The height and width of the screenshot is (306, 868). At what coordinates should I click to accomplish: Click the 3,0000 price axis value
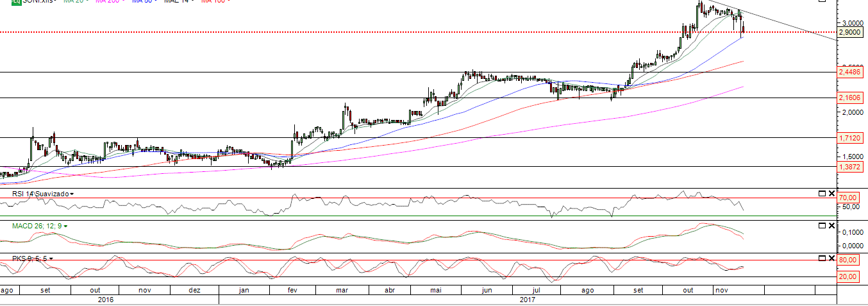click(852, 23)
